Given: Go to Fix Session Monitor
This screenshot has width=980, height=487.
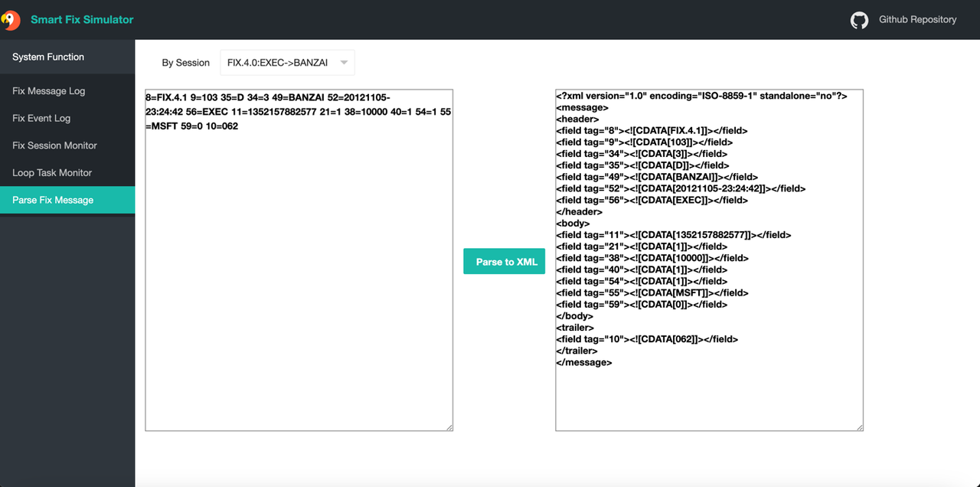Looking at the screenshot, I should pos(67,145).
